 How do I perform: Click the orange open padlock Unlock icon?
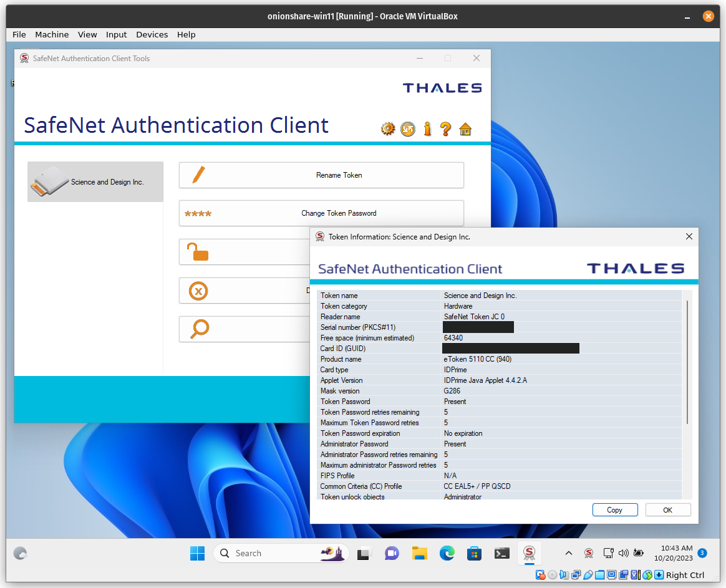(198, 253)
